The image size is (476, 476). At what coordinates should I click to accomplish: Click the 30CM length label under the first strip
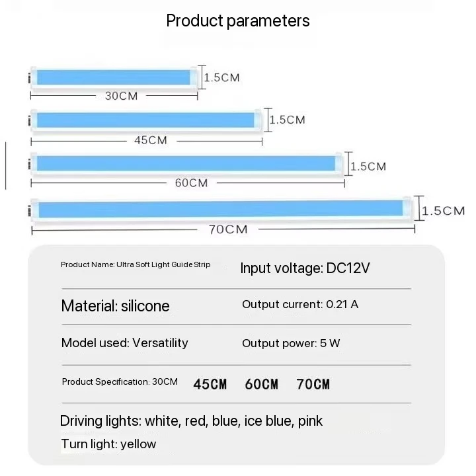tap(122, 96)
